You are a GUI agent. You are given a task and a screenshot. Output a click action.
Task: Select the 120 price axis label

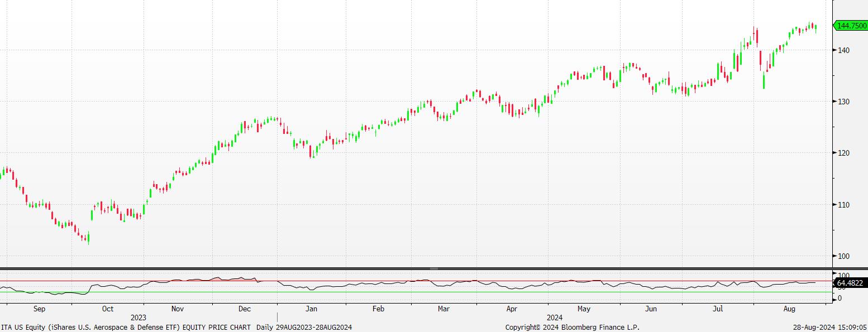tap(843, 153)
